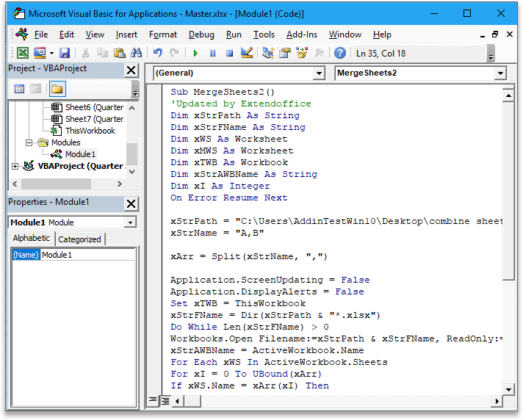Toggle Design Mode icon in toolbar
The width and height of the screenshot is (523, 420).
pos(247,53)
